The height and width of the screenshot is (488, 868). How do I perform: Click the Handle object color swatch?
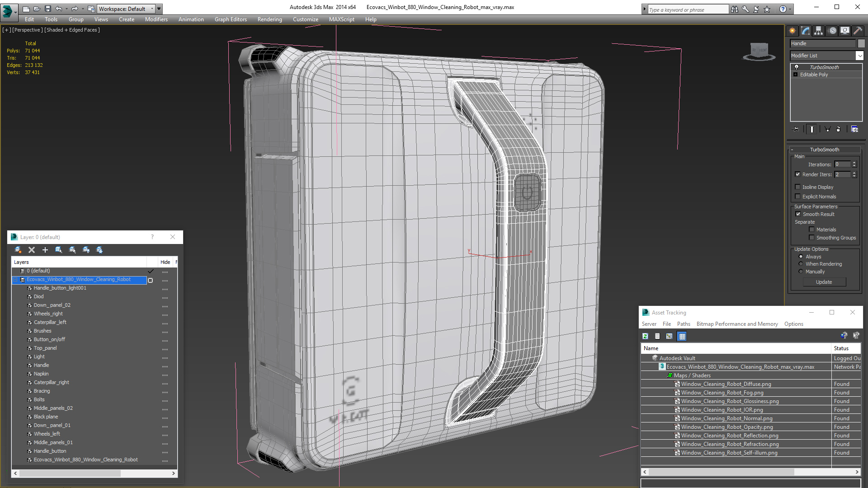pyautogui.click(x=861, y=43)
